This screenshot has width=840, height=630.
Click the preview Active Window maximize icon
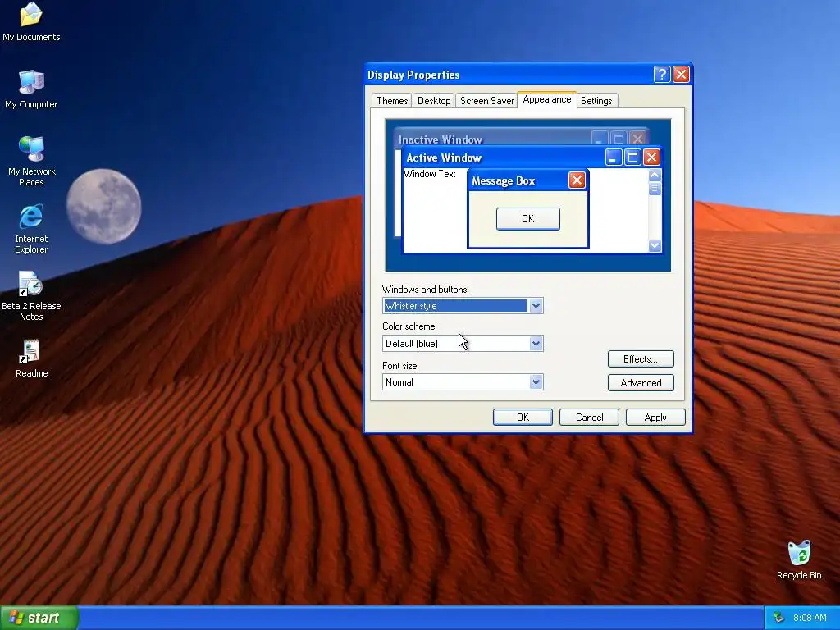coord(632,157)
